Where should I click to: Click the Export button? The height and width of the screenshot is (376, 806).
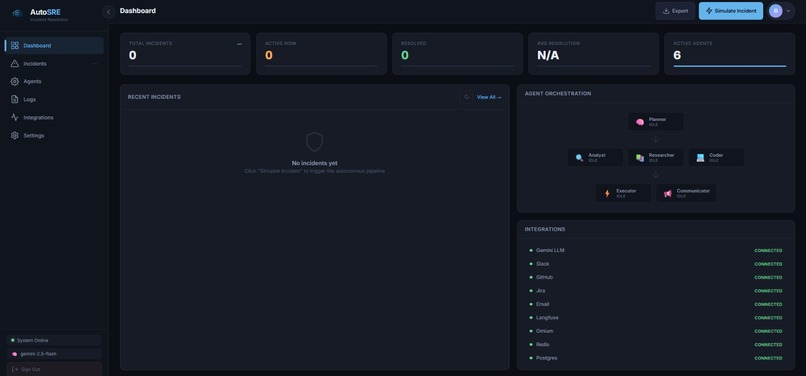coord(675,11)
